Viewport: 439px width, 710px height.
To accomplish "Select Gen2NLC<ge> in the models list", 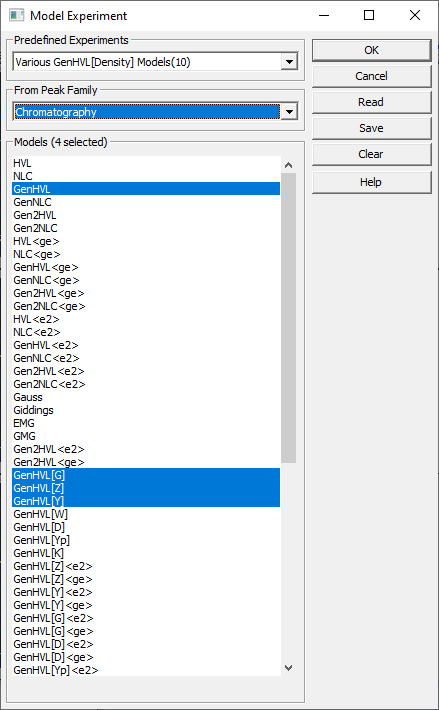I will [x=146, y=306].
